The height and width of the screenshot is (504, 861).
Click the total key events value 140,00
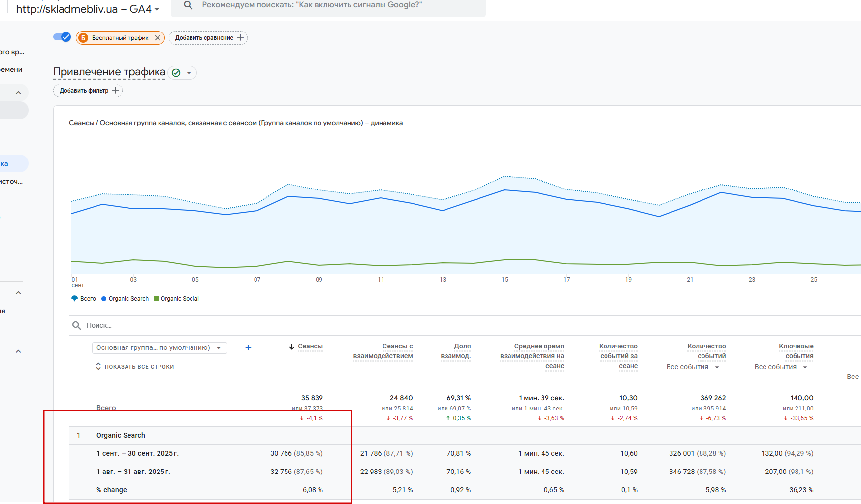tap(802, 398)
